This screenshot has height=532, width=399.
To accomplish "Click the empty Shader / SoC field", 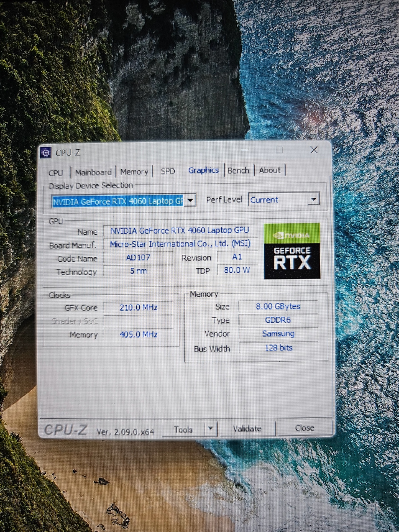I will (139, 321).
